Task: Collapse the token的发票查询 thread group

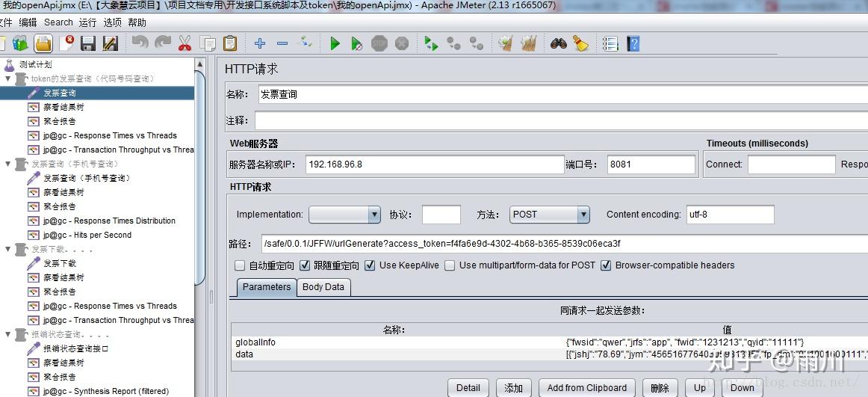Action: 7,79
